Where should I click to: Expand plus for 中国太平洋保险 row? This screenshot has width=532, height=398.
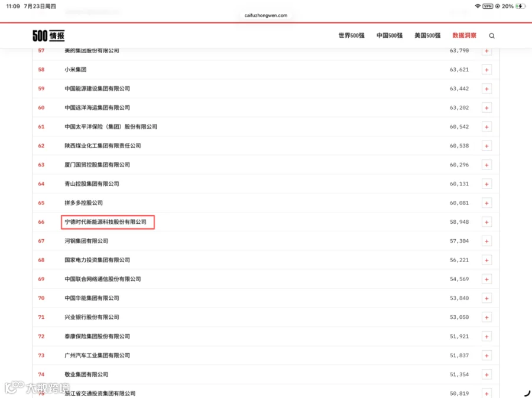486,127
